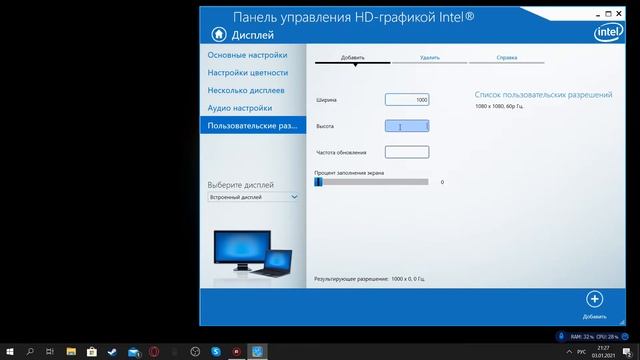
Task: Expand the Встроенный дисплей dropdown
Action: point(253,197)
